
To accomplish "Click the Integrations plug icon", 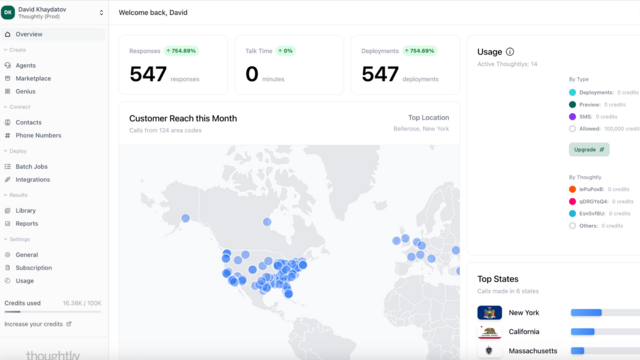I will click(x=7, y=180).
